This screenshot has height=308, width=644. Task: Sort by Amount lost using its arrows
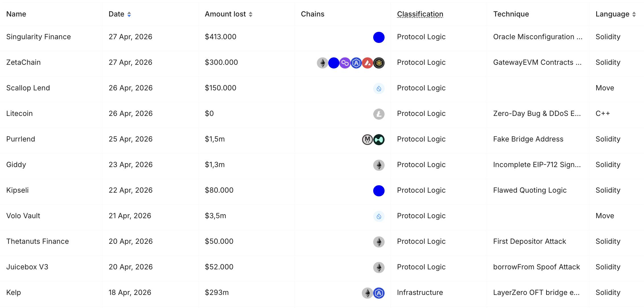click(251, 14)
